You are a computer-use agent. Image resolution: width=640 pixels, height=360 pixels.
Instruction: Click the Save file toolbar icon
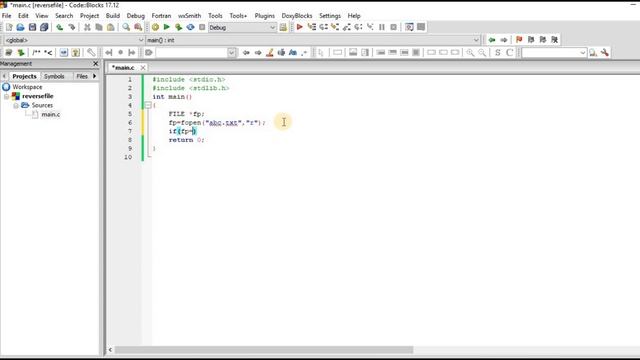click(x=32, y=27)
